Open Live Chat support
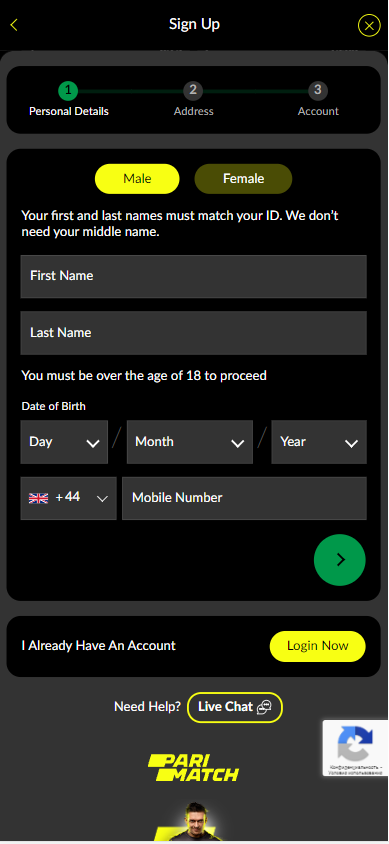Viewport: 389px width, 844px height. click(235, 707)
